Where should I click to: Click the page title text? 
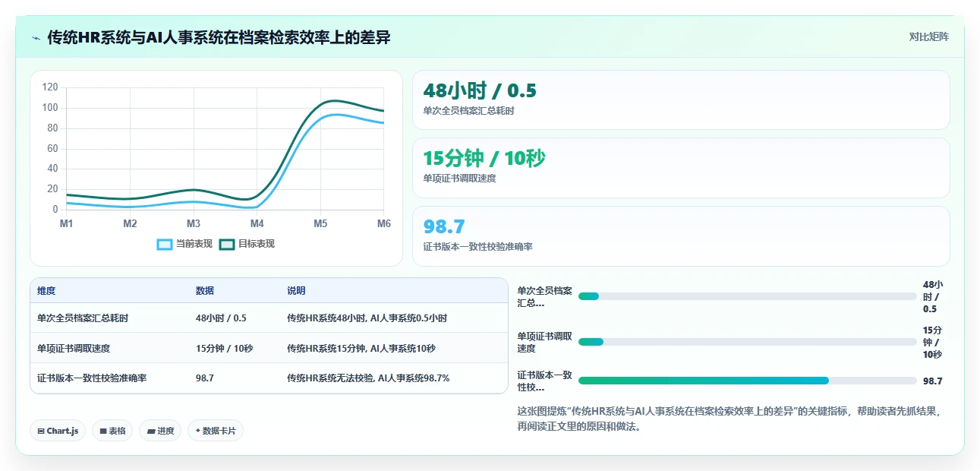click(x=219, y=37)
